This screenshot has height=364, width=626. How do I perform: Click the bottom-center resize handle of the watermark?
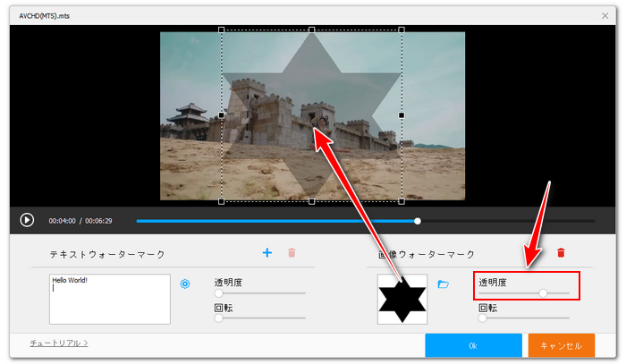[x=312, y=201]
